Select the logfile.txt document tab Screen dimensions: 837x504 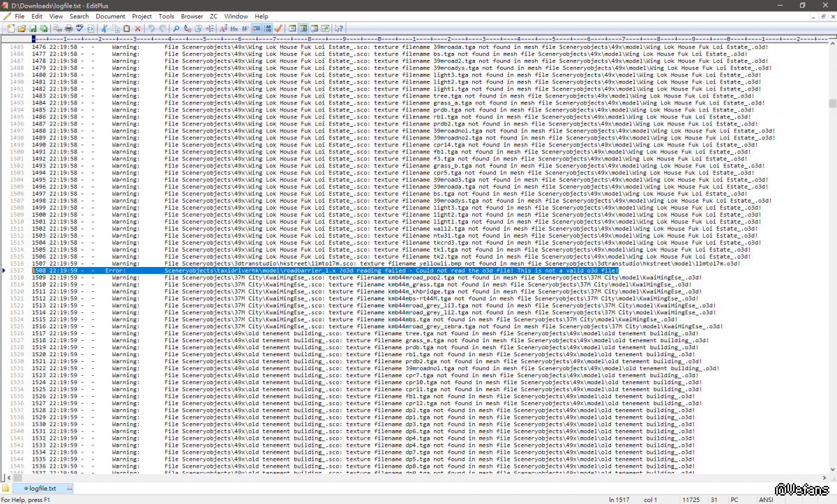tap(42, 489)
